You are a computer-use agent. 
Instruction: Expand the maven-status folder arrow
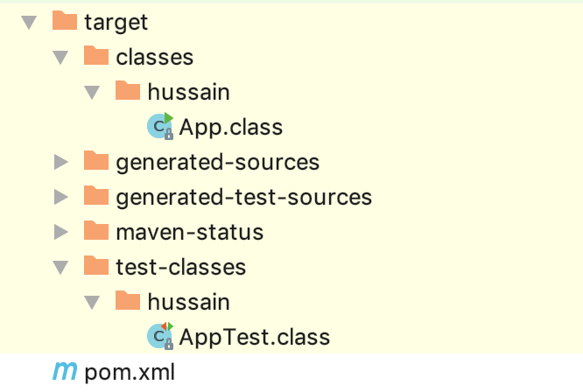[60, 232]
